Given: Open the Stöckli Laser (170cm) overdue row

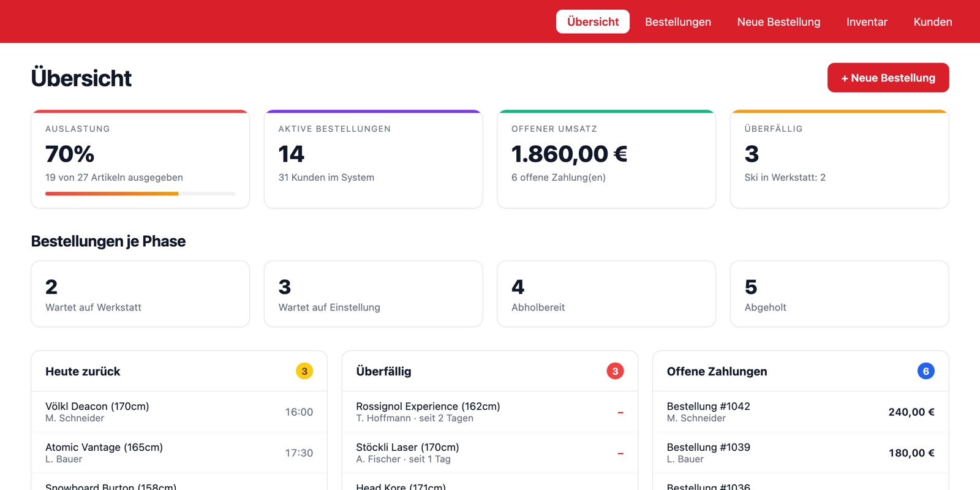Looking at the screenshot, I should (490, 453).
